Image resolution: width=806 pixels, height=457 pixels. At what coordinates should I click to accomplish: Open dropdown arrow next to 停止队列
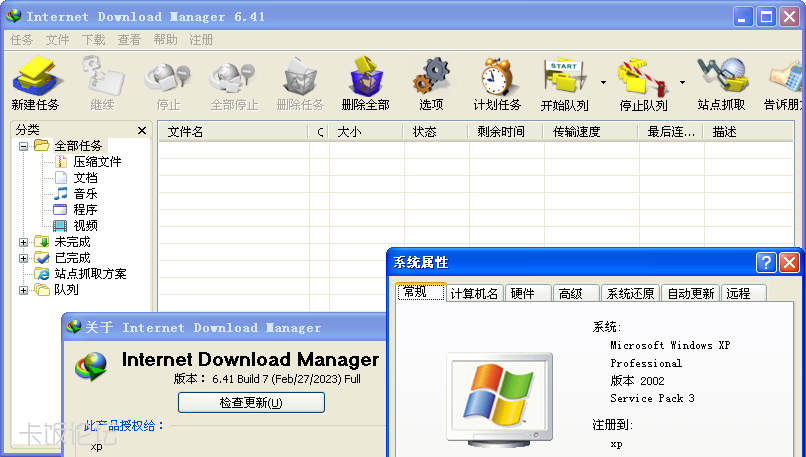tap(682, 82)
